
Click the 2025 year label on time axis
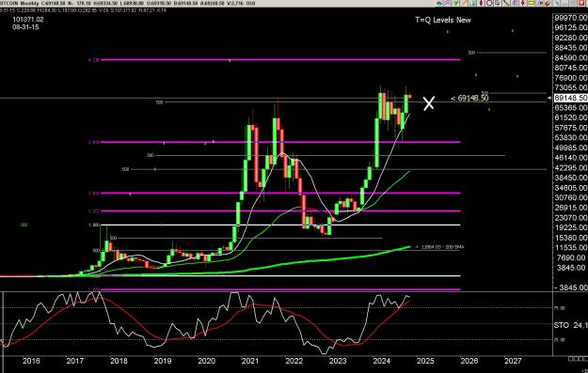coord(425,361)
